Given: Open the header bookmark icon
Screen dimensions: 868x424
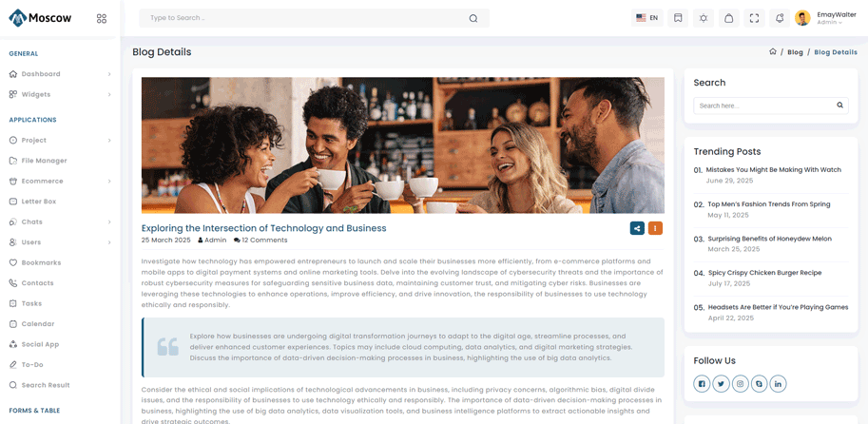Looking at the screenshot, I should 678,18.
